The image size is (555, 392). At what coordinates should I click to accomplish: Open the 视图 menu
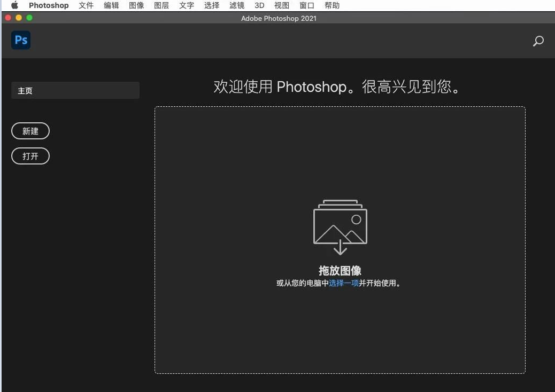[x=282, y=5]
